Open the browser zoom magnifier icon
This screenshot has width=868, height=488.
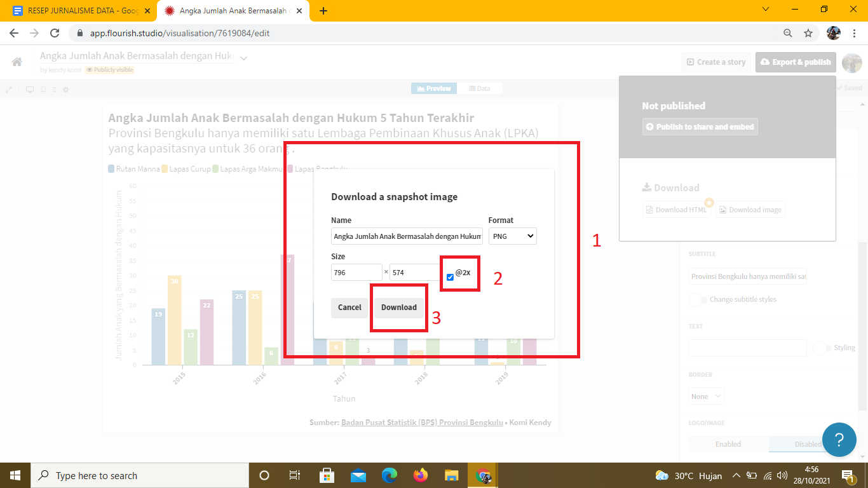(788, 33)
